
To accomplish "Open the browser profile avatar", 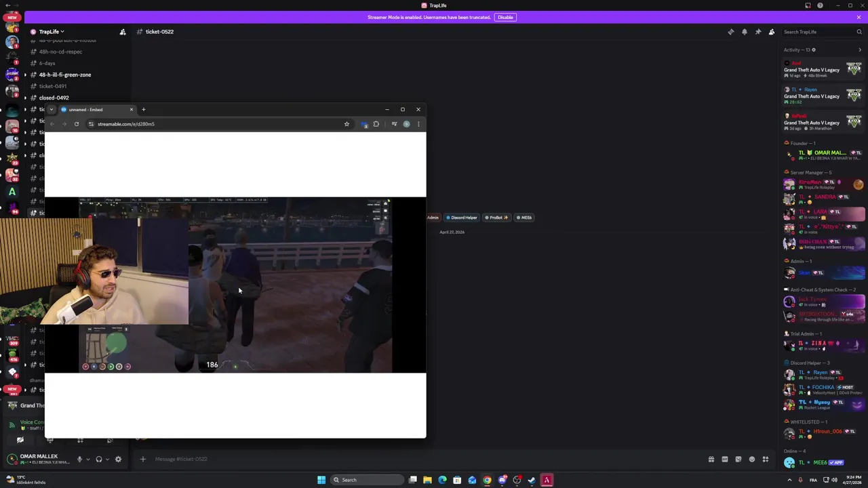I will [406, 124].
